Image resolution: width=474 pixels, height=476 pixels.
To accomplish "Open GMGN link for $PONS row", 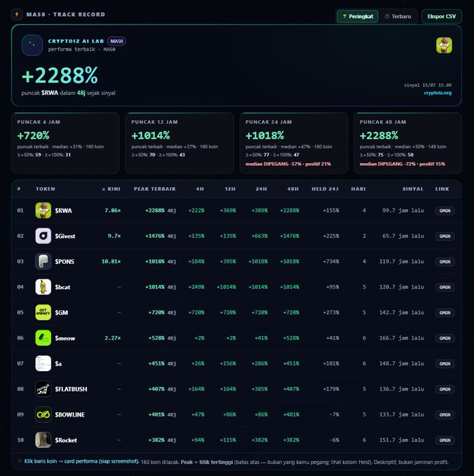I will pyautogui.click(x=445, y=261).
